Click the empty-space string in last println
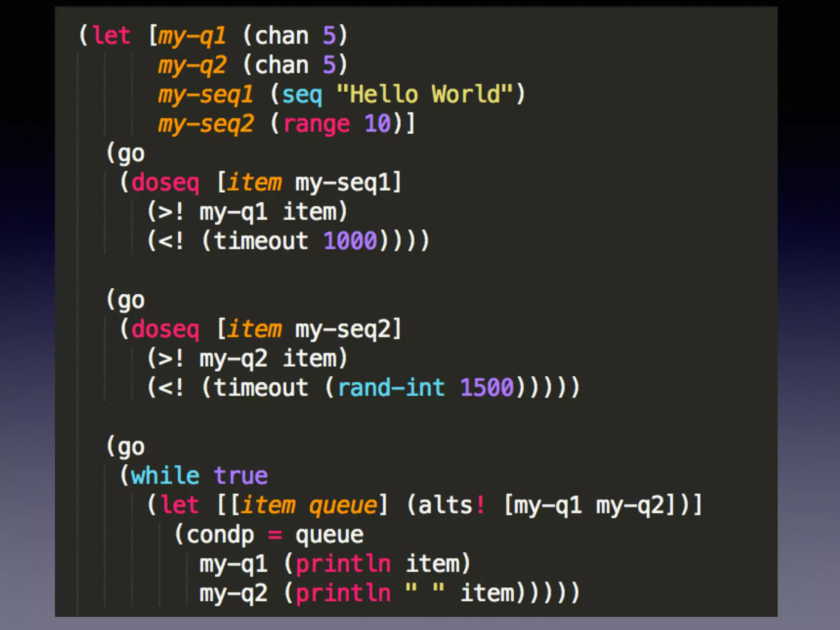The height and width of the screenshot is (630, 840). [x=425, y=592]
